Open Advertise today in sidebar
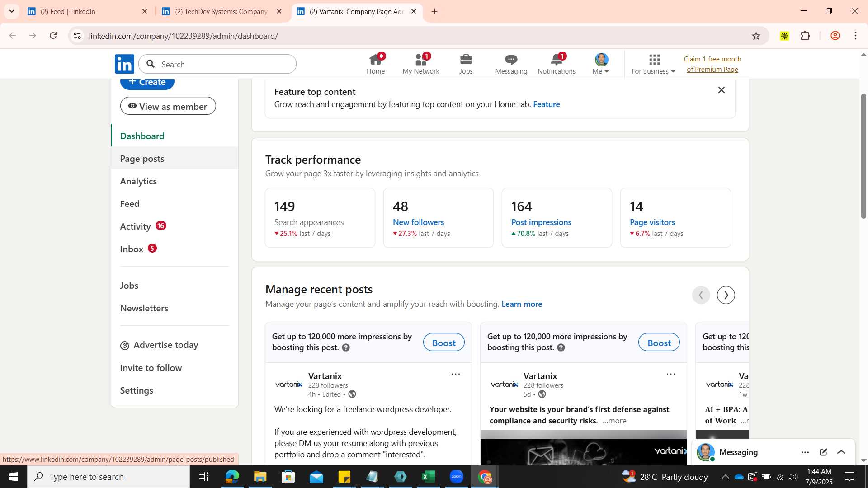 [x=175, y=345]
